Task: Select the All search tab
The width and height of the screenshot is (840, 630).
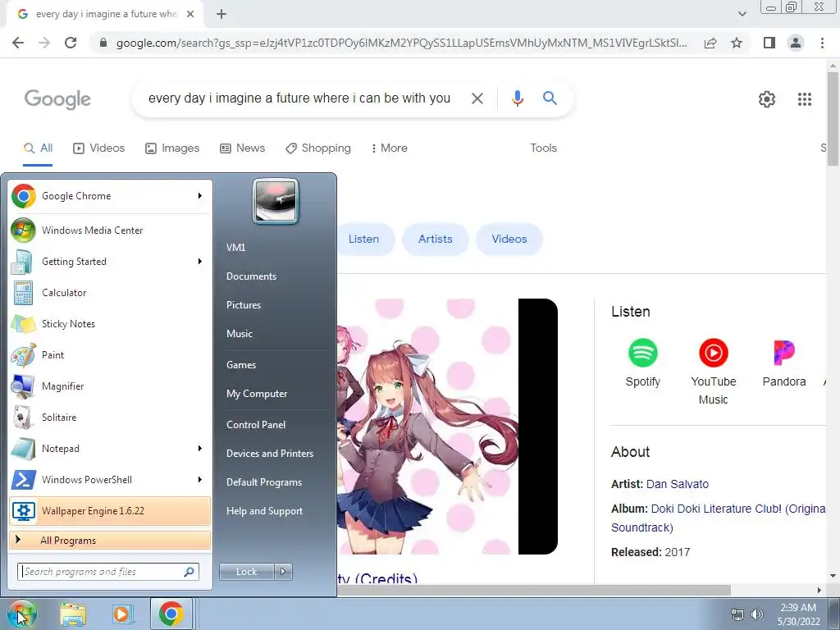Action: 38,148
